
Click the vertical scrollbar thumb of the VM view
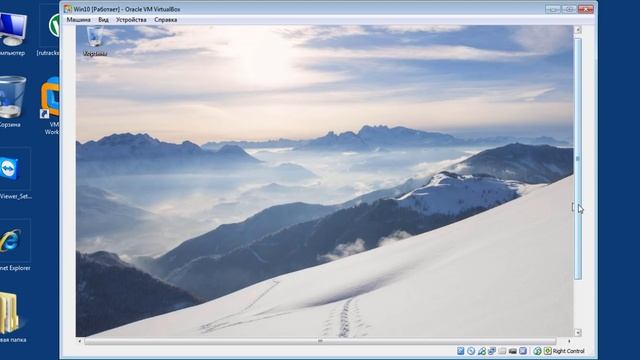[578, 159]
